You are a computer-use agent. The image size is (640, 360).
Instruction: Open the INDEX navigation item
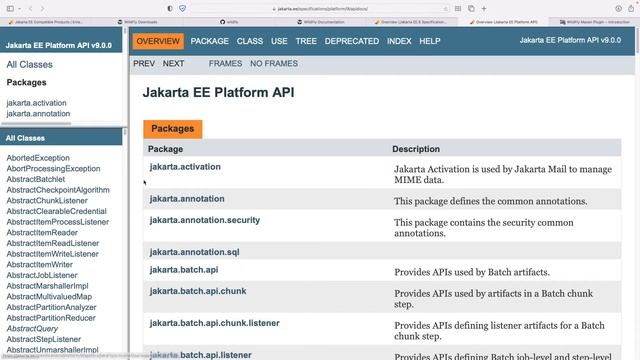coord(399,41)
